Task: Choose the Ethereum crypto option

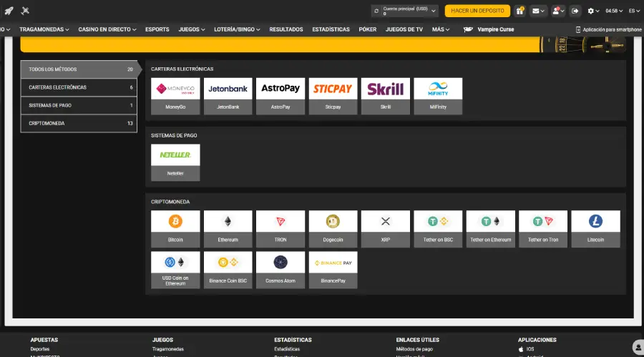Action: (x=228, y=228)
